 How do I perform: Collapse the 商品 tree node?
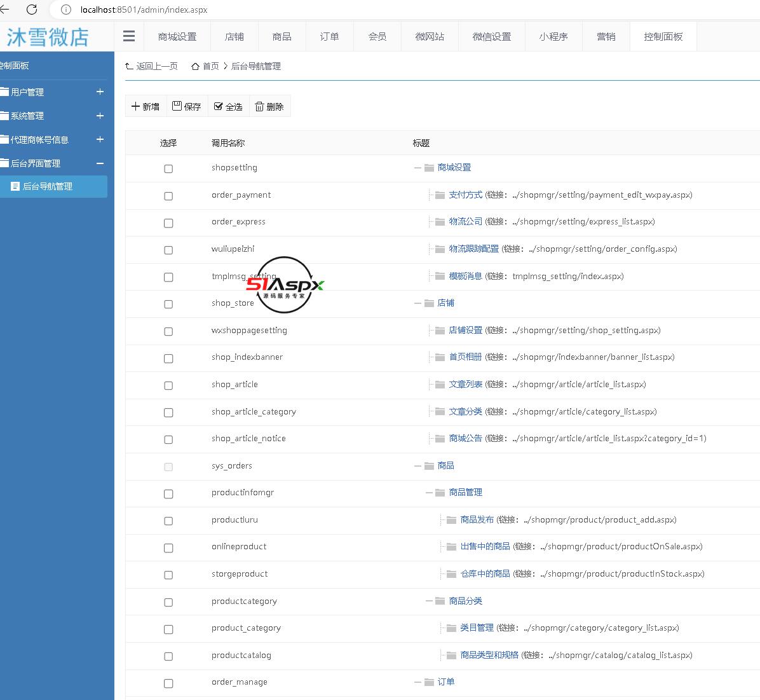click(x=417, y=465)
